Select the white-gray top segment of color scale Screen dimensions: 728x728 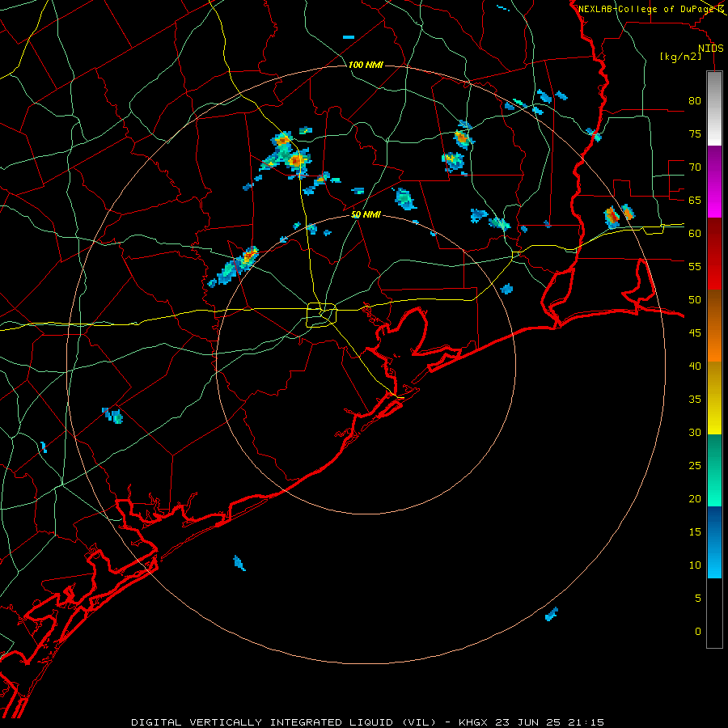pyautogui.click(x=714, y=108)
